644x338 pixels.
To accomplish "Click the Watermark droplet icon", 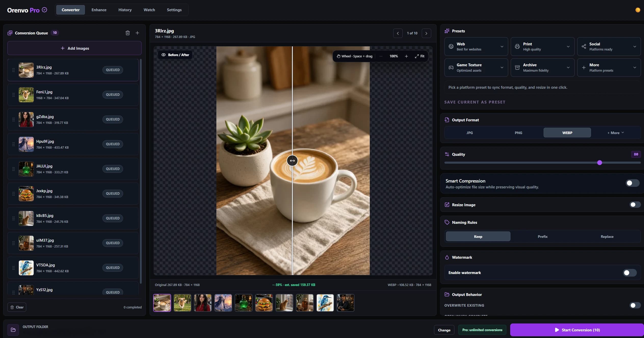I will pyautogui.click(x=447, y=257).
